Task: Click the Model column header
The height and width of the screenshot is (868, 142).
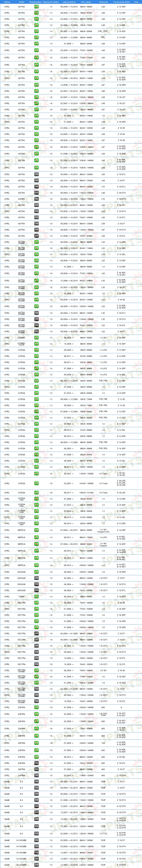Action: (21, 2)
